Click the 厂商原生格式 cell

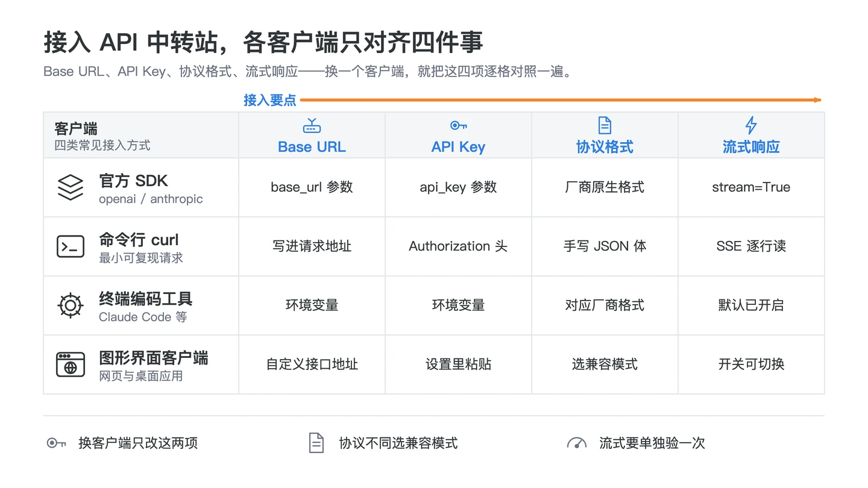tap(605, 187)
